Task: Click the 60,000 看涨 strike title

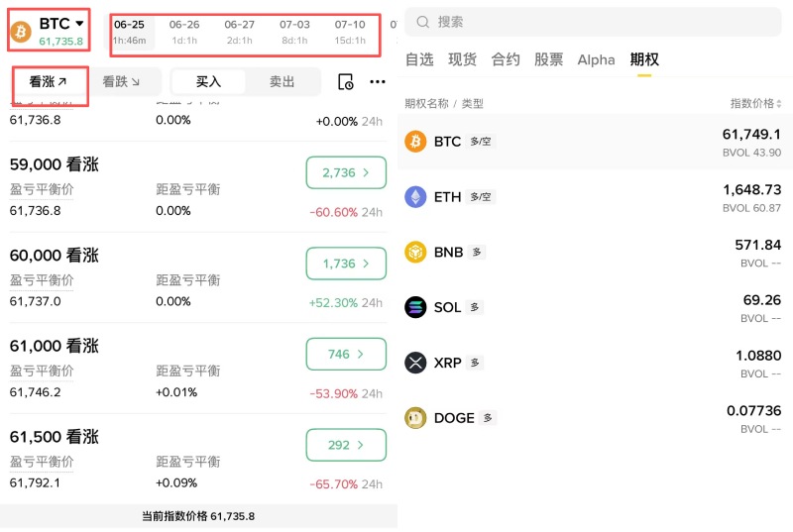Action: pos(55,256)
